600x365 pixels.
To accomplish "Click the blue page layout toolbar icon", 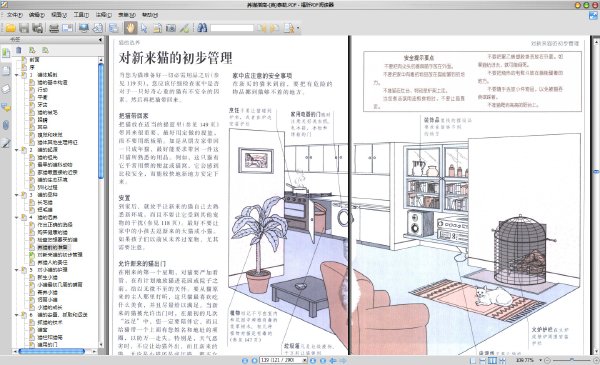I will 114,28.
